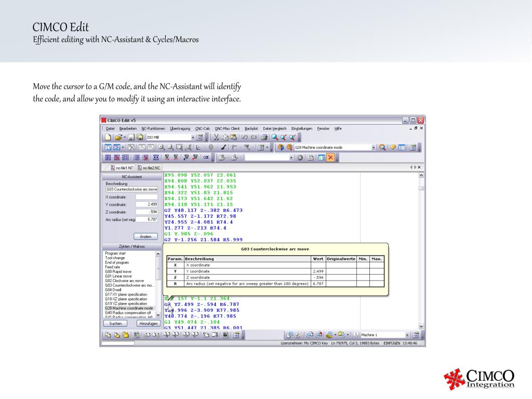
Task: Select G04 Dwell in macro list
Action: [x=113, y=290]
